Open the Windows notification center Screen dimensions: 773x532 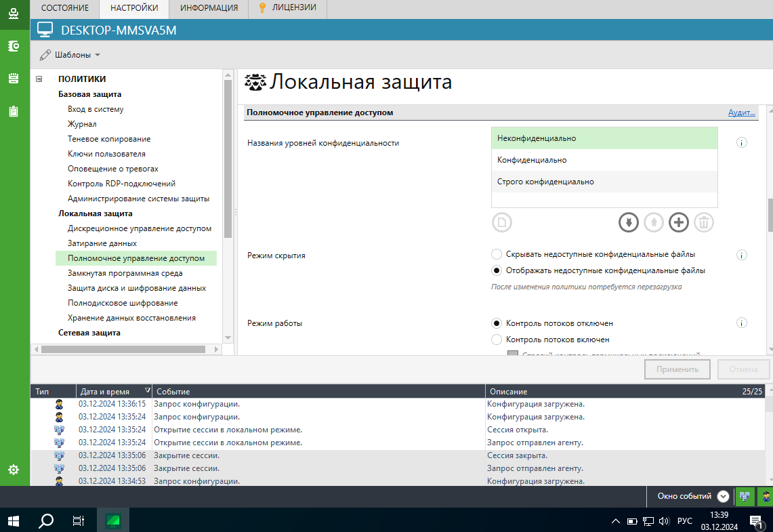(756, 521)
